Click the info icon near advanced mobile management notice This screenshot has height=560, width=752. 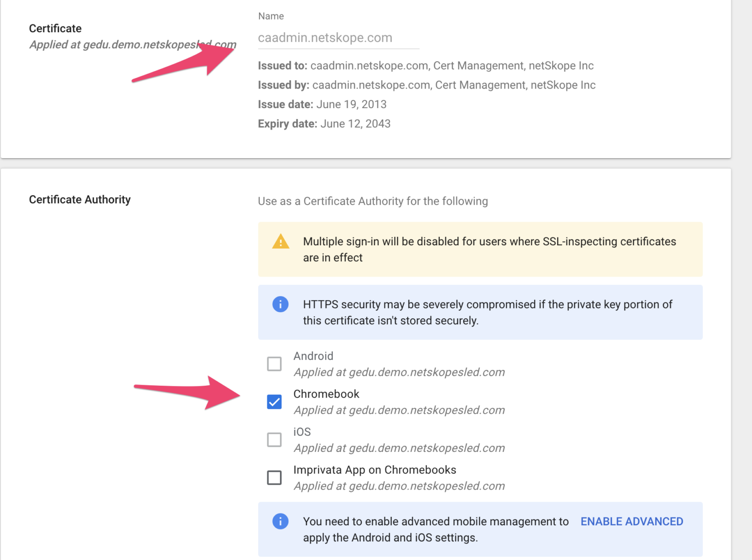tap(280, 521)
